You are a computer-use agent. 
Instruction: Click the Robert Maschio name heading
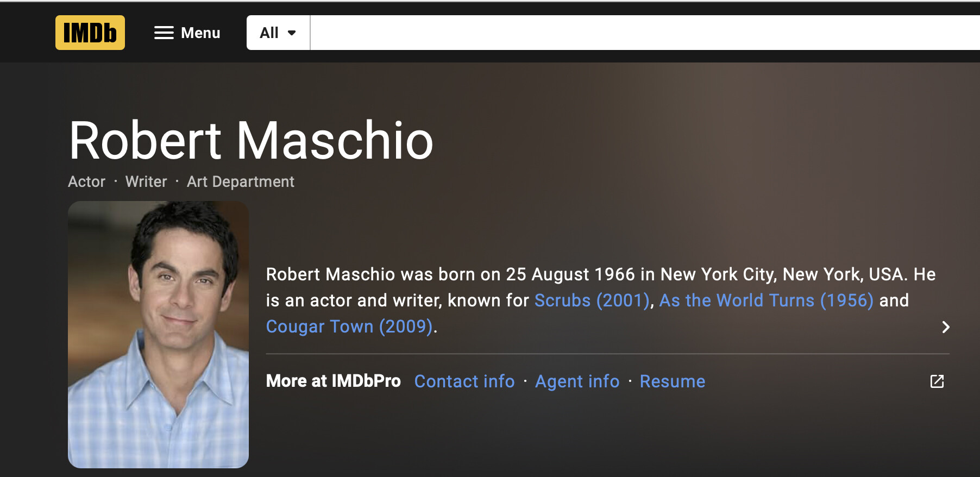251,141
